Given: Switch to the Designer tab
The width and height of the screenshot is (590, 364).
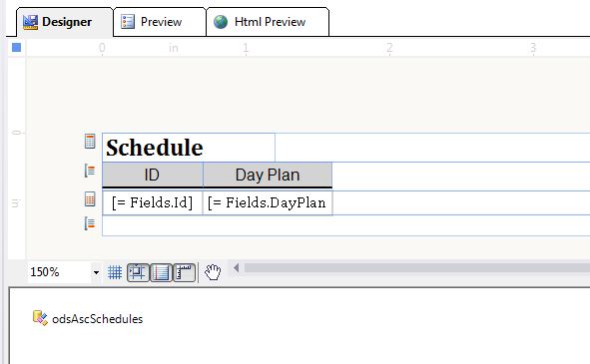Looking at the screenshot, I should 65,22.
